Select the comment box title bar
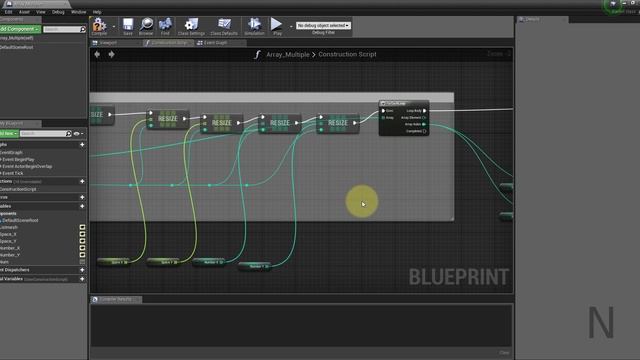The width and height of the screenshot is (640, 360). tap(271, 97)
